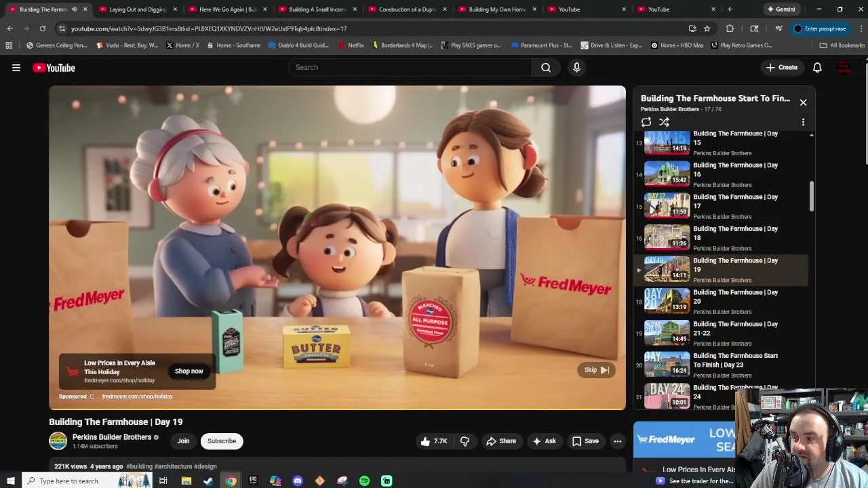Open Epic Games Launcher from the taskbar
The width and height of the screenshot is (868, 488).
pyautogui.click(x=253, y=481)
